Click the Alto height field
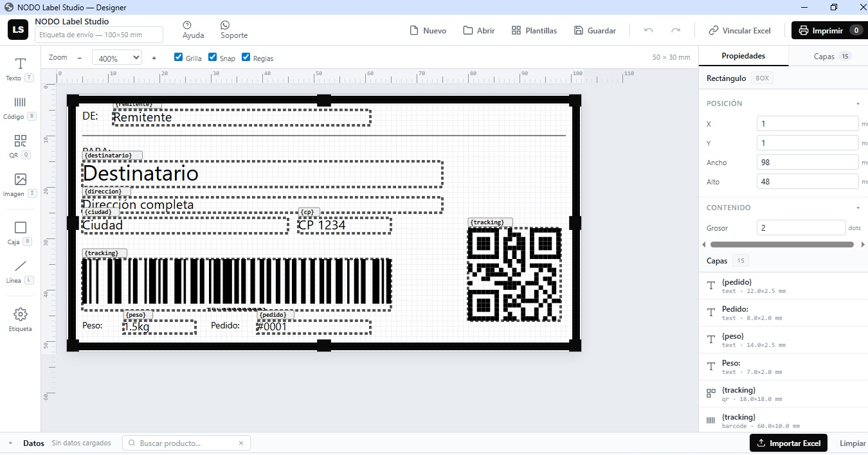 click(x=808, y=181)
